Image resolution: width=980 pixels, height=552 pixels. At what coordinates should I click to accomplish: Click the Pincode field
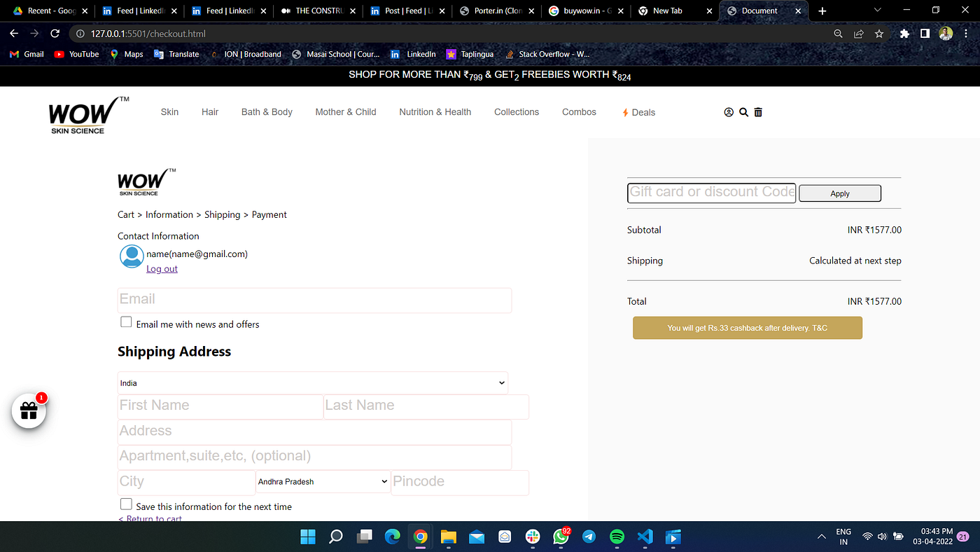[x=460, y=482]
